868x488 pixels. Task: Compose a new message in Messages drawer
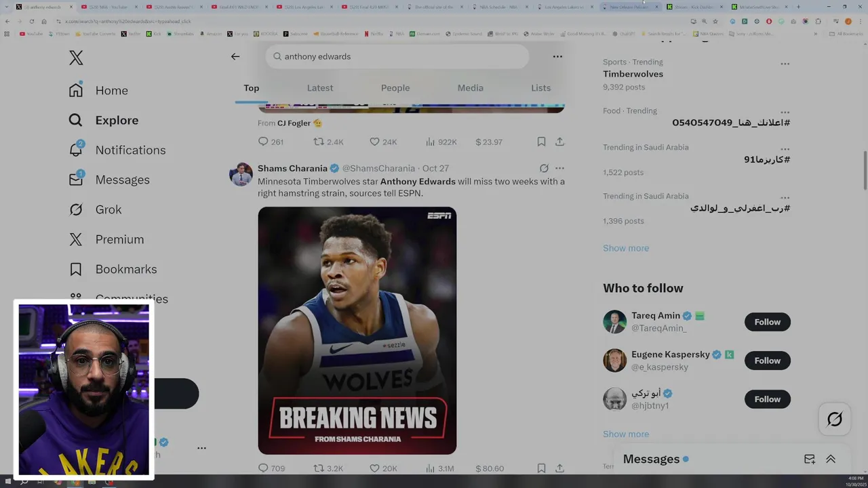pos(810,459)
